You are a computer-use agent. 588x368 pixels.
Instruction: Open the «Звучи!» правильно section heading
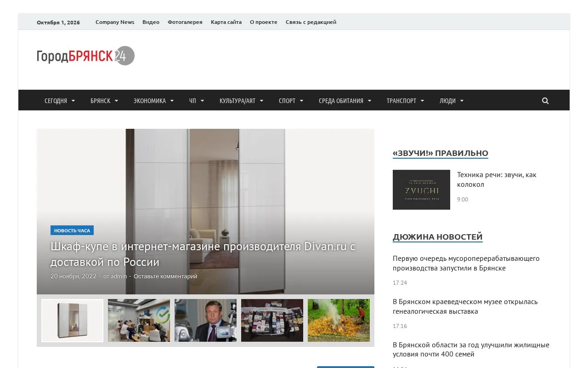(x=440, y=153)
